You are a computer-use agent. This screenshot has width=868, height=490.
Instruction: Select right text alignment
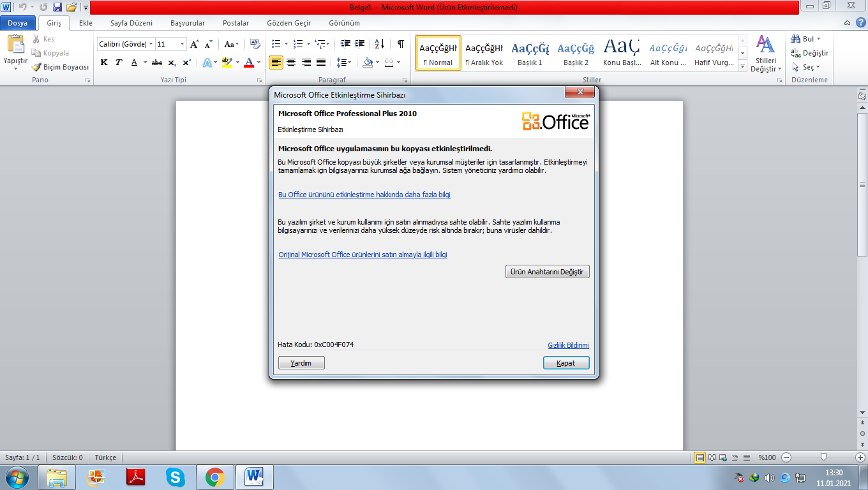306,63
